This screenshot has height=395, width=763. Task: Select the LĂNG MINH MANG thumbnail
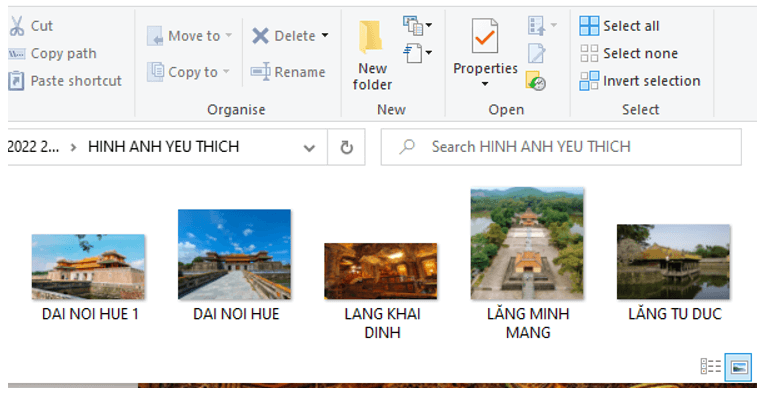tap(527, 243)
